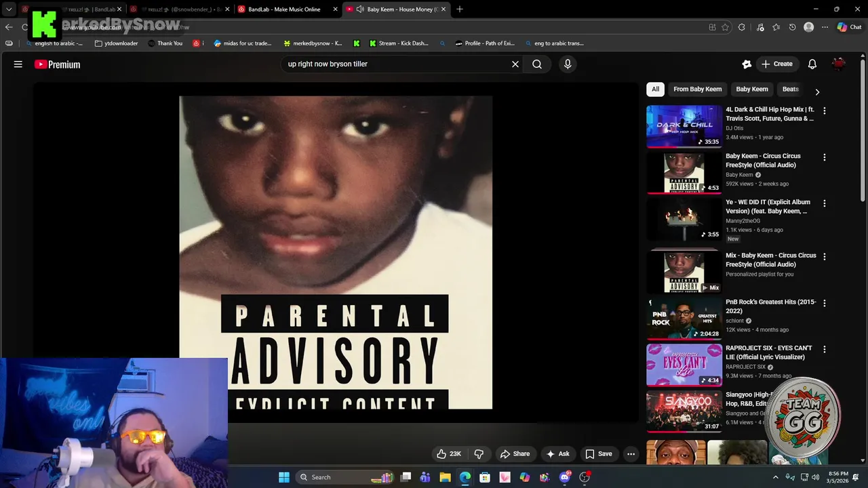Open browser settings and more ellipsis

tap(825, 27)
